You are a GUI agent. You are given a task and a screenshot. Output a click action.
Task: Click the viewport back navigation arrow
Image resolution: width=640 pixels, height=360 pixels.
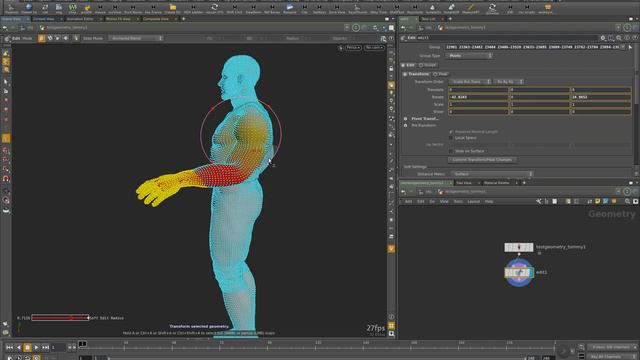4,28
